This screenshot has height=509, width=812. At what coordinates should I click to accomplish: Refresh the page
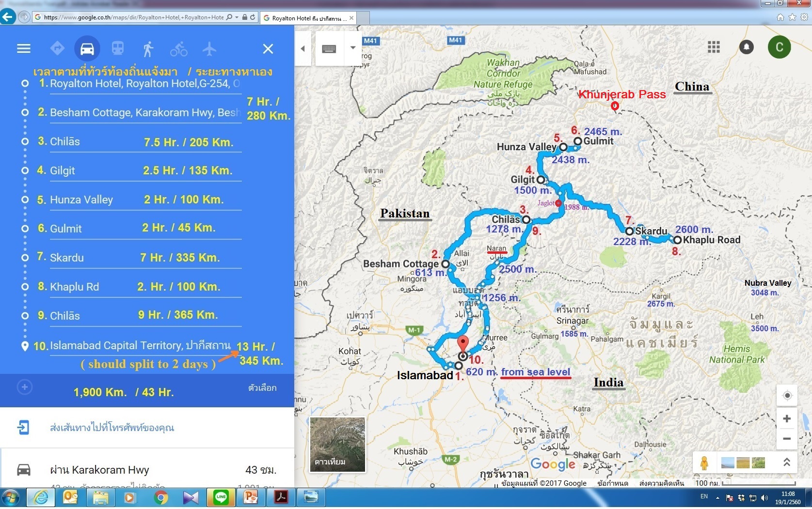coord(253,17)
